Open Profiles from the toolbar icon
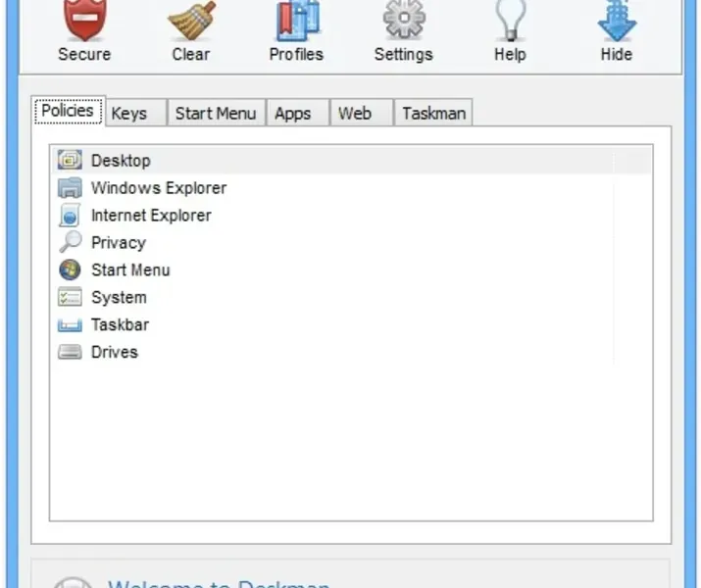 [x=297, y=20]
